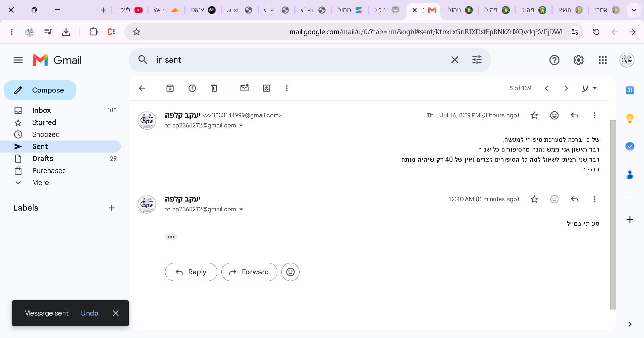Click Undo on Message sent notification
Screen dimensions: 644x338
coord(90,313)
